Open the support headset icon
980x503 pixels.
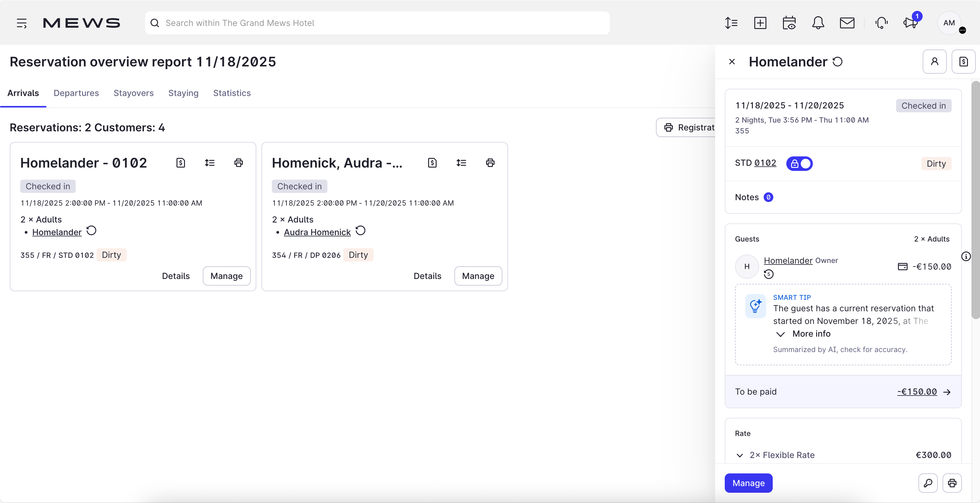click(x=881, y=23)
